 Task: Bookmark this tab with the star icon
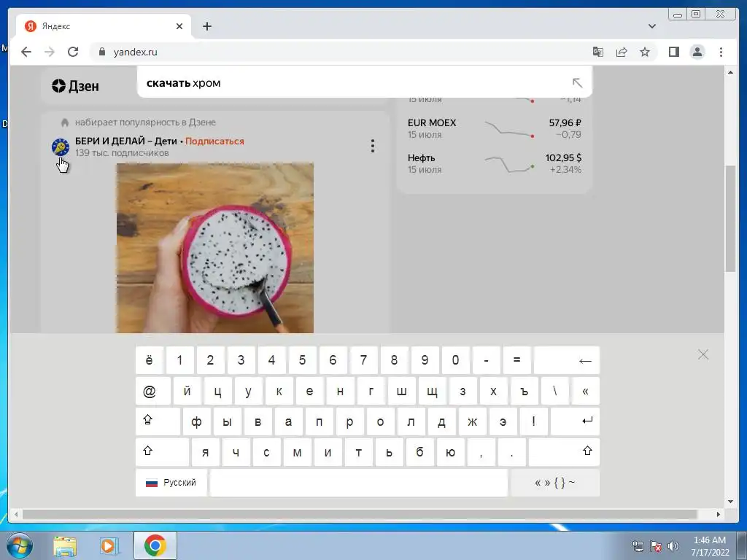(x=645, y=52)
